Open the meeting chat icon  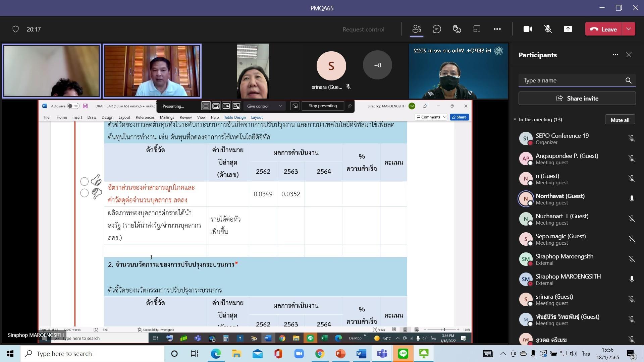coord(437,29)
